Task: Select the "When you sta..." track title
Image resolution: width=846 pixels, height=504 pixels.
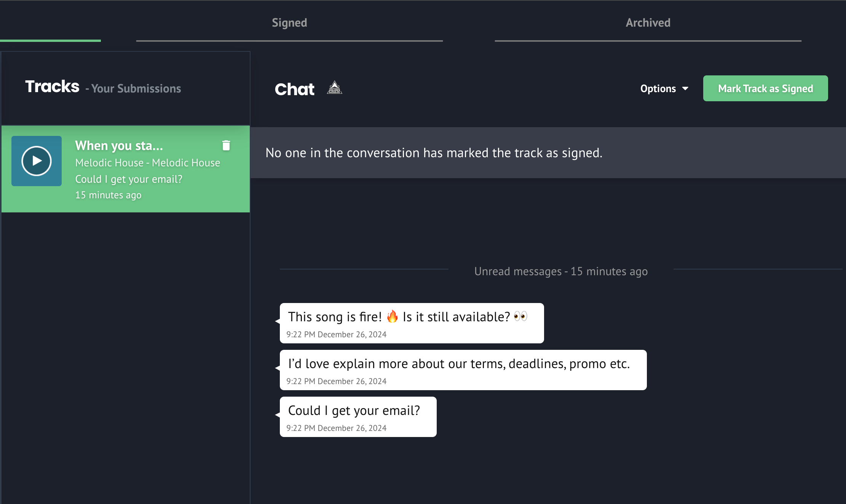Action: (x=119, y=145)
